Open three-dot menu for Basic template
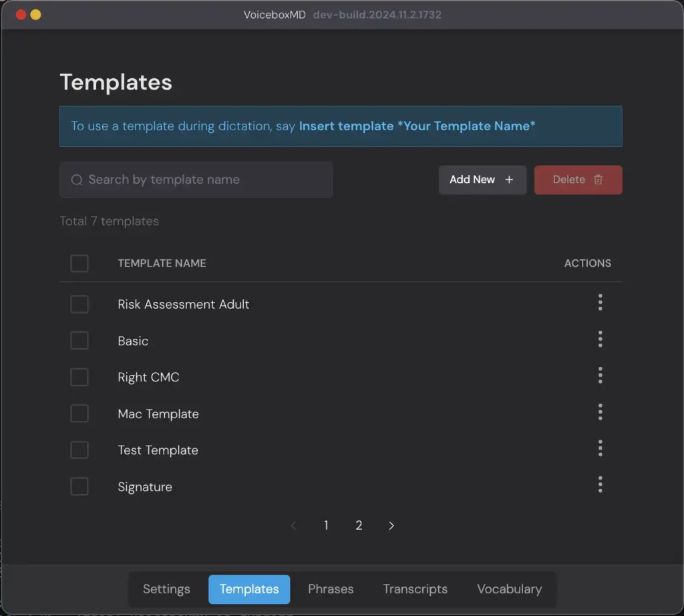The height and width of the screenshot is (616, 684). (600, 339)
